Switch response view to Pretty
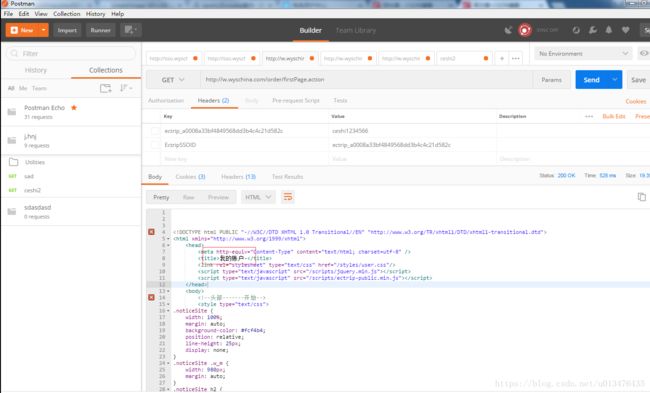 161,197
